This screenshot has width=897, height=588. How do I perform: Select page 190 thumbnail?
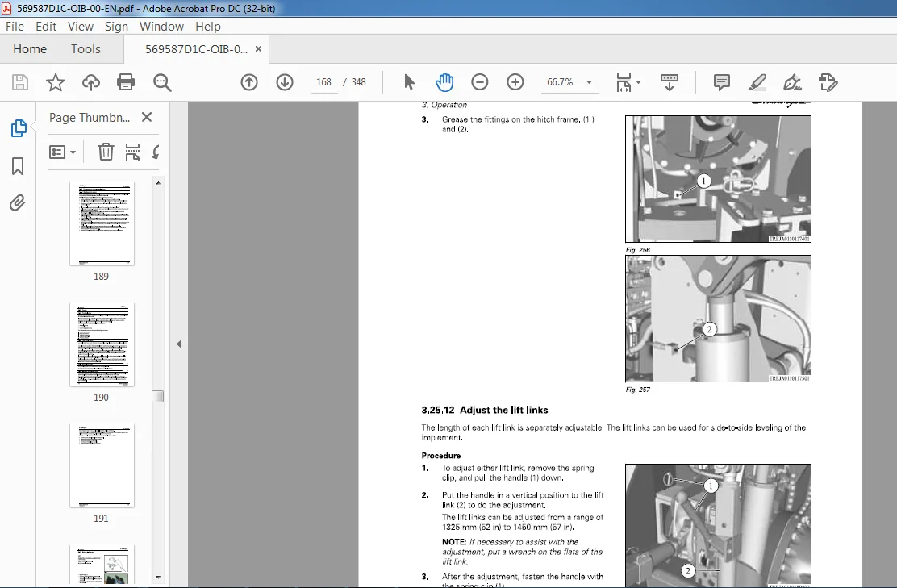coord(102,344)
